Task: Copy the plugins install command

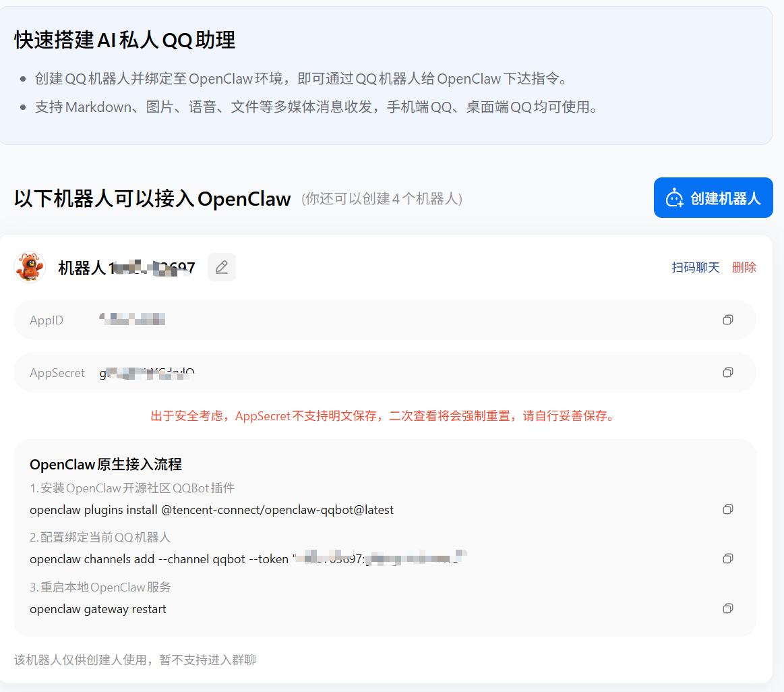Action: pyautogui.click(x=728, y=509)
